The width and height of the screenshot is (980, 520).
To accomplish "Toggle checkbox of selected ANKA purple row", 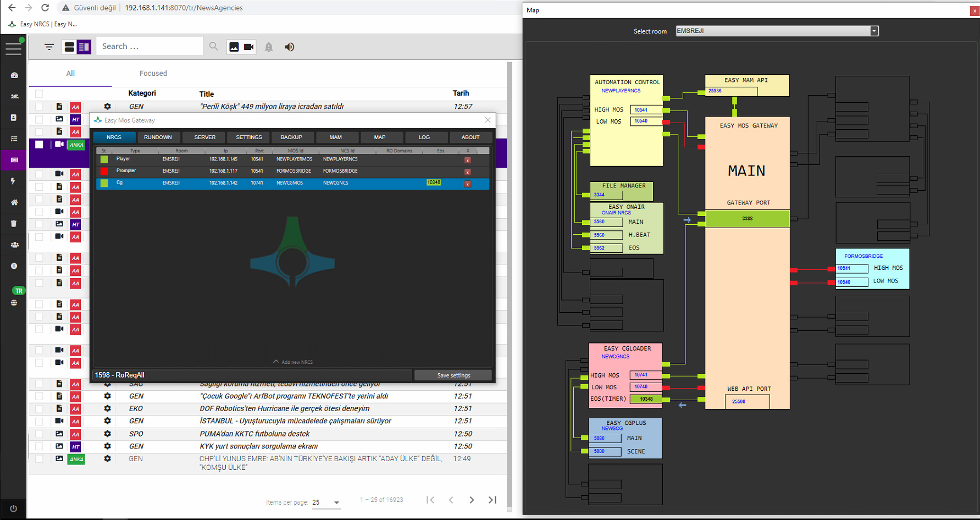I will (39, 145).
